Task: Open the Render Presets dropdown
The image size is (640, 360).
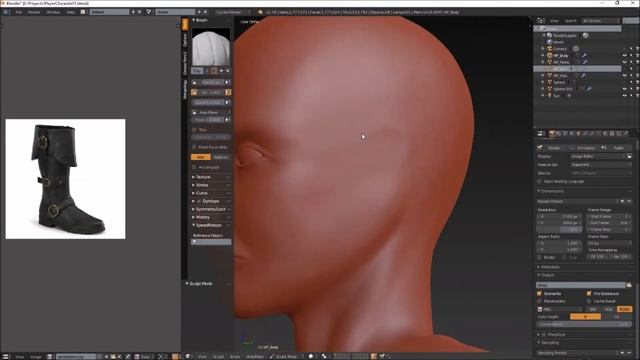Action: (x=577, y=201)
